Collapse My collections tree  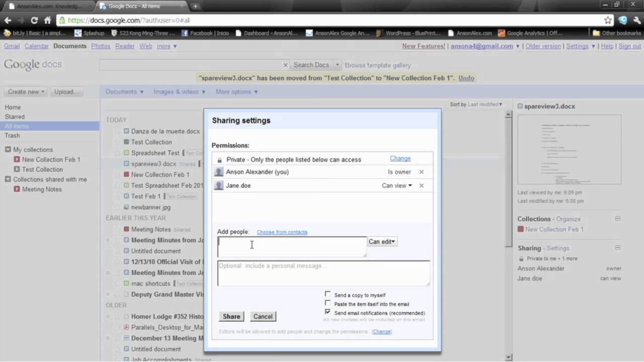[x=8, y=150]
